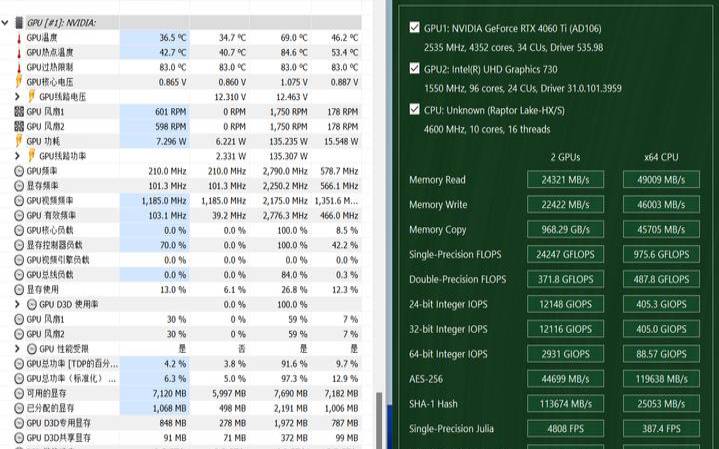Select the GPU总功率 [TDP的百分... row label
The height and width of the screenshot is (449, 719).
tap(72, 364)
